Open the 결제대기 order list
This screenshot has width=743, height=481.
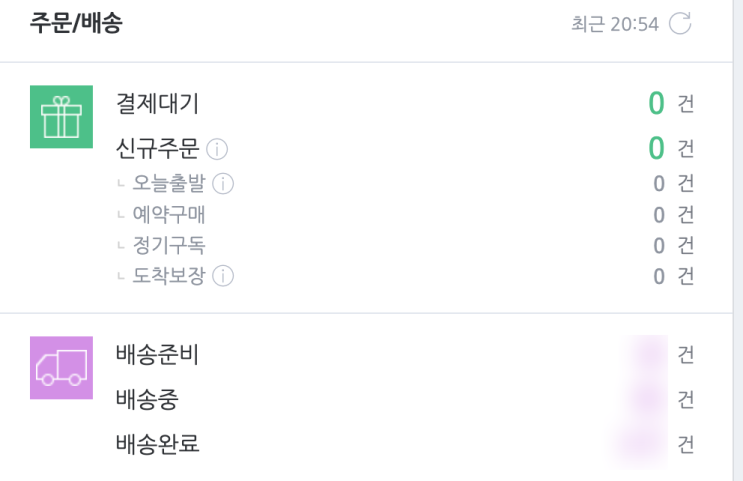157,103
